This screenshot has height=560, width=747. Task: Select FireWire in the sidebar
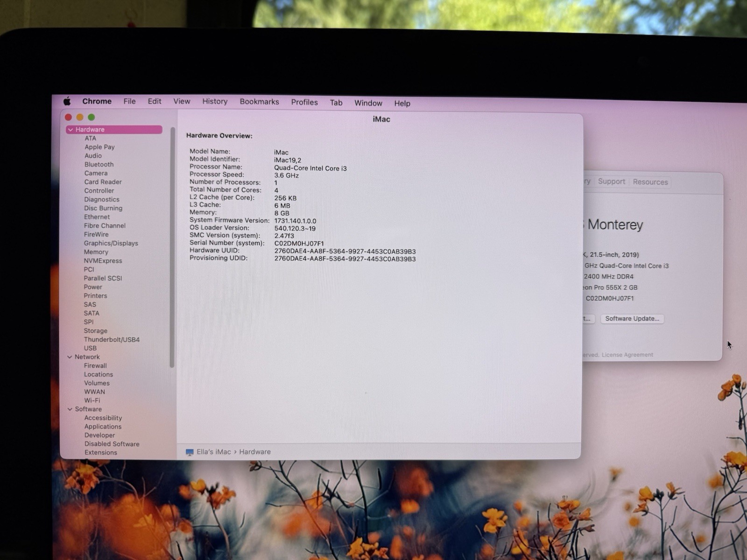96,235
